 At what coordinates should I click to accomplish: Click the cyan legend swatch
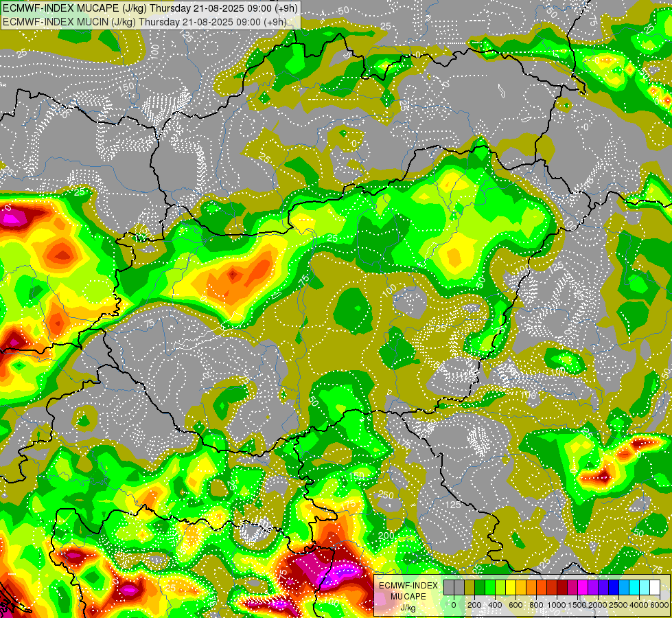[635, 587]
